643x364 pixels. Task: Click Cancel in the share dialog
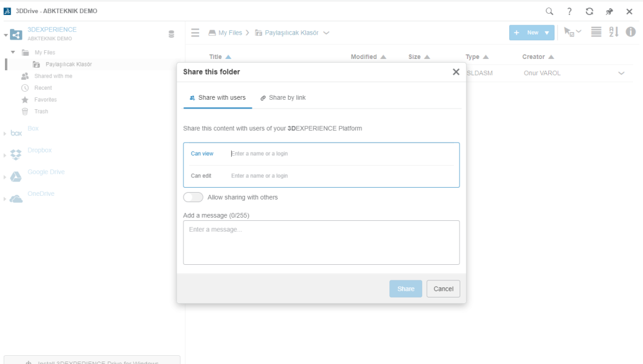click(443, 289)
